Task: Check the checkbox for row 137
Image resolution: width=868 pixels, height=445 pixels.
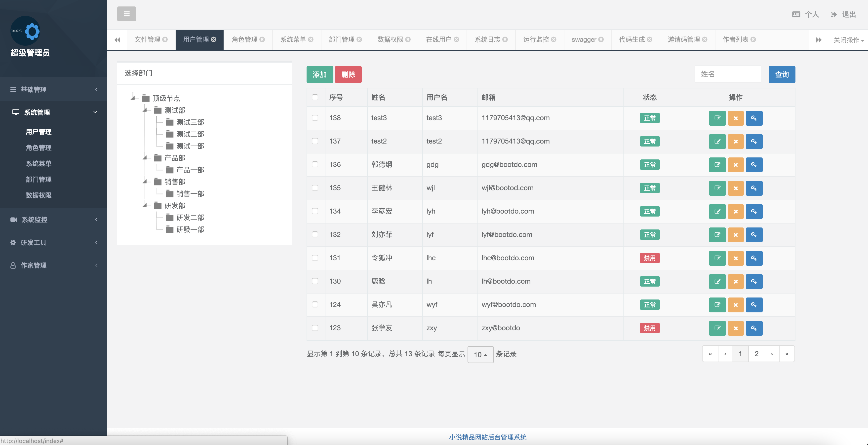Action: point(315,141)
